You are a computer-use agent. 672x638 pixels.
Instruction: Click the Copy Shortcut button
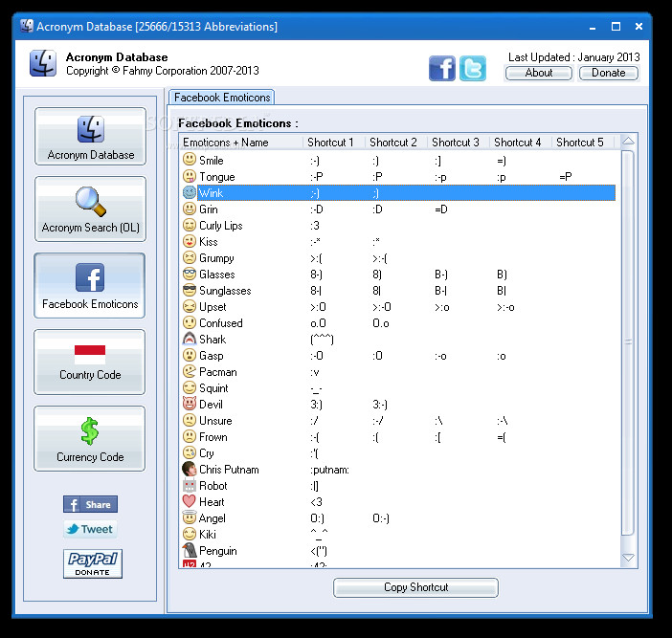coord(415,587)
